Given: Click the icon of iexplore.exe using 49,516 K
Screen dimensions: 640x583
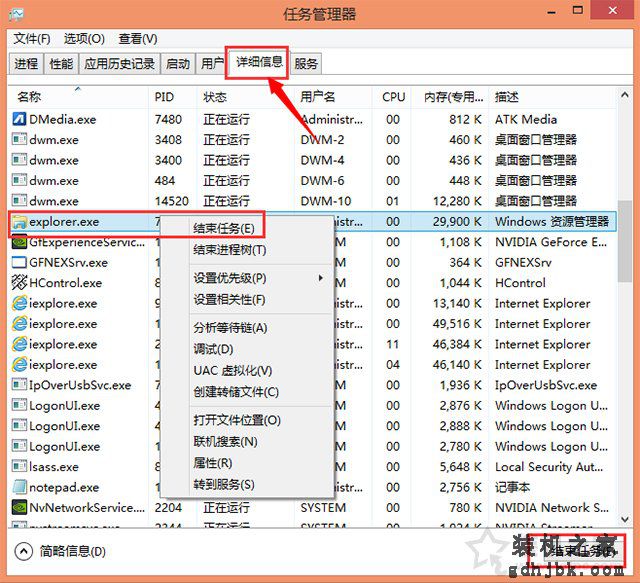Looking at the screenshot, I should 19,323.
